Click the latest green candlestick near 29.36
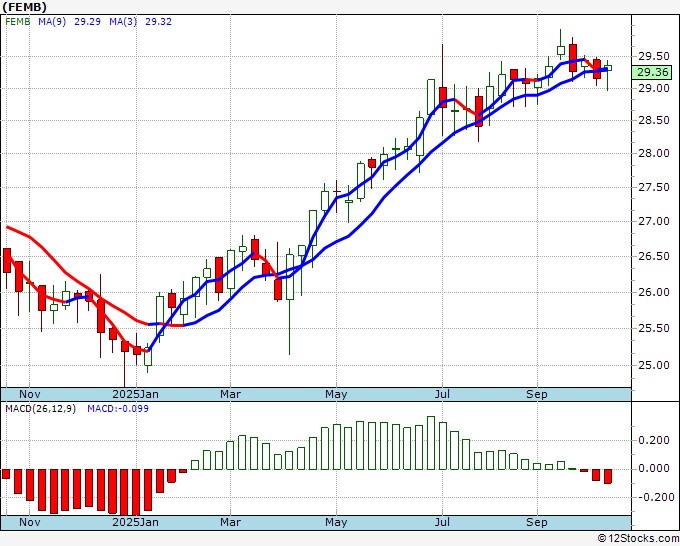This screenshot has width=680, height=546. [x=608, y=68]
